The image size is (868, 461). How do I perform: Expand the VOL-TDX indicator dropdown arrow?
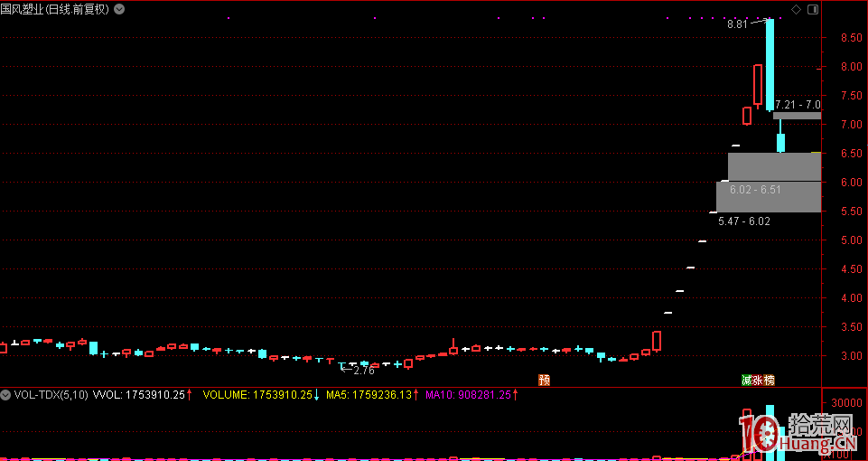click(5, 395)
